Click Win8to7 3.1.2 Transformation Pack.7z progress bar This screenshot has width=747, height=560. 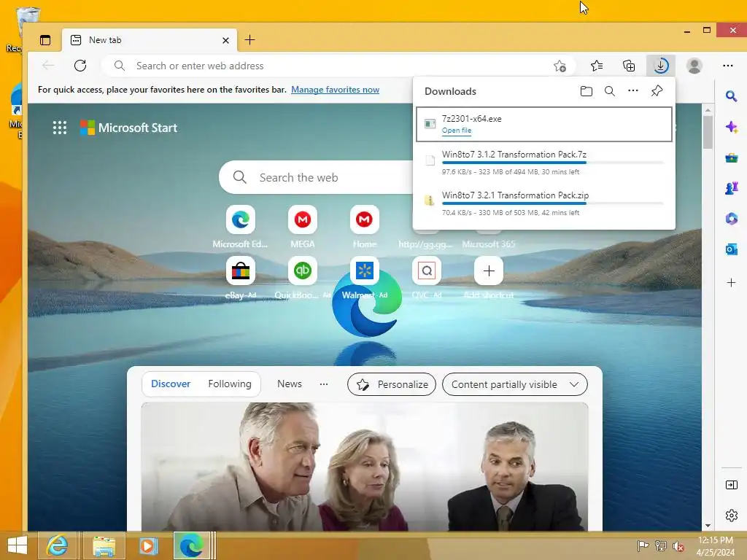[552, 163]
